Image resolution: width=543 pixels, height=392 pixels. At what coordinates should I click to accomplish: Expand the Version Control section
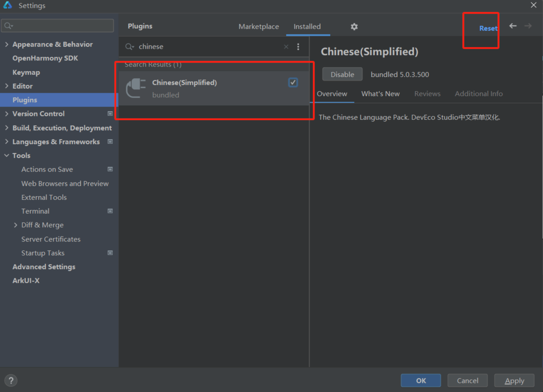pyautogui.click(x=7, y=114)
